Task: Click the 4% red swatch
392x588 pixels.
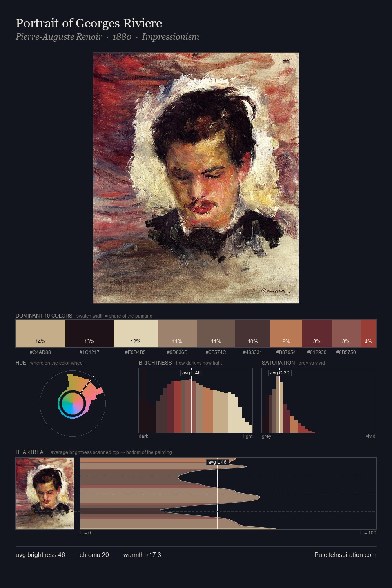Action: coord(368,334)
